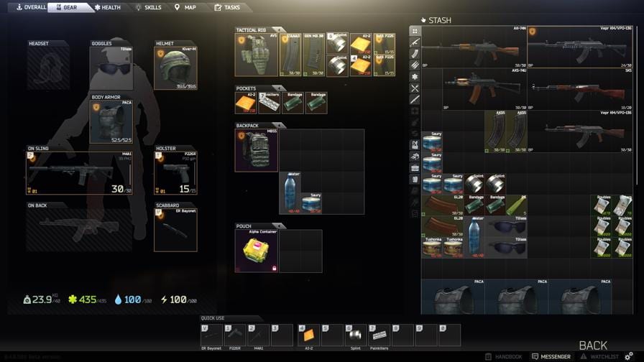Select SKS rifle in stash
The width and height of the screenshot is (644, 362).
[580, 89]
